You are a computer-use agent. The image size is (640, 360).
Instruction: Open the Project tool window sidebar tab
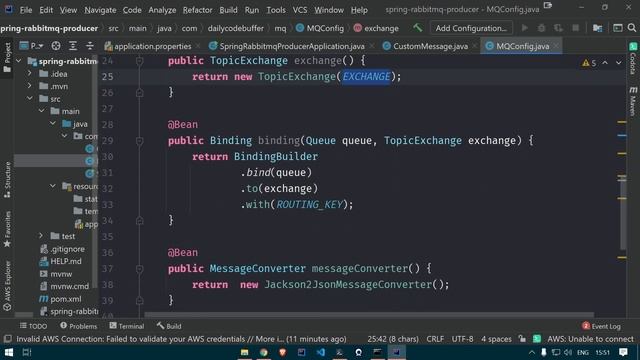pyautogui.click(x=7, y=58)
